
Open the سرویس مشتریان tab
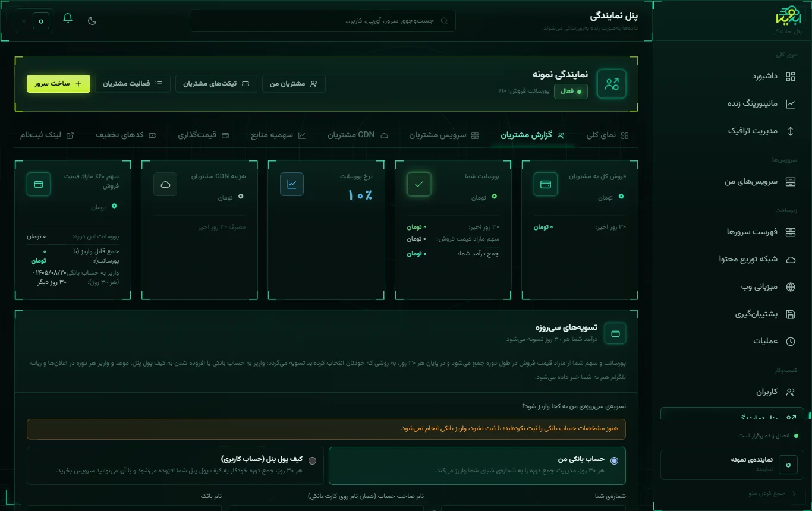[444, 135]
